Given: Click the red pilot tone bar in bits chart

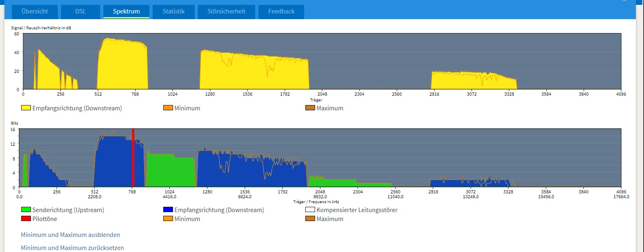Looking at the screenshot, I should coord(133,158).
